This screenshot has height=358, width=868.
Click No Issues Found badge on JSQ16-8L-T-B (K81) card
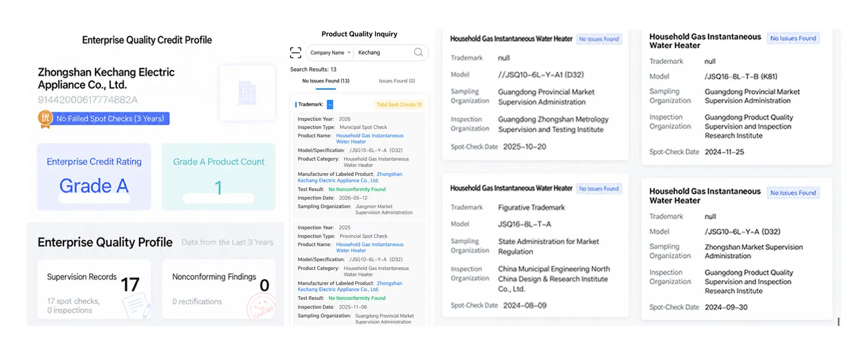click(x=793, y=38)
